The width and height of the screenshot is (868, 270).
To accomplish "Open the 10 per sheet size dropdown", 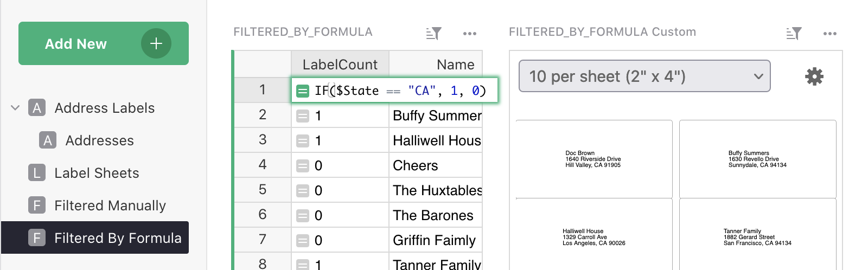I will (x=644, y=76).
